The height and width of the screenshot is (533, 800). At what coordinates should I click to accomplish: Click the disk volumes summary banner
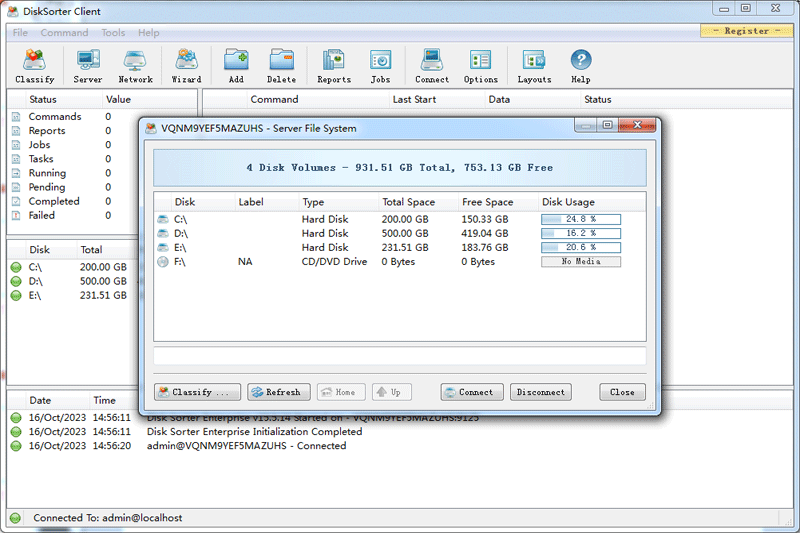pos(399,168)
